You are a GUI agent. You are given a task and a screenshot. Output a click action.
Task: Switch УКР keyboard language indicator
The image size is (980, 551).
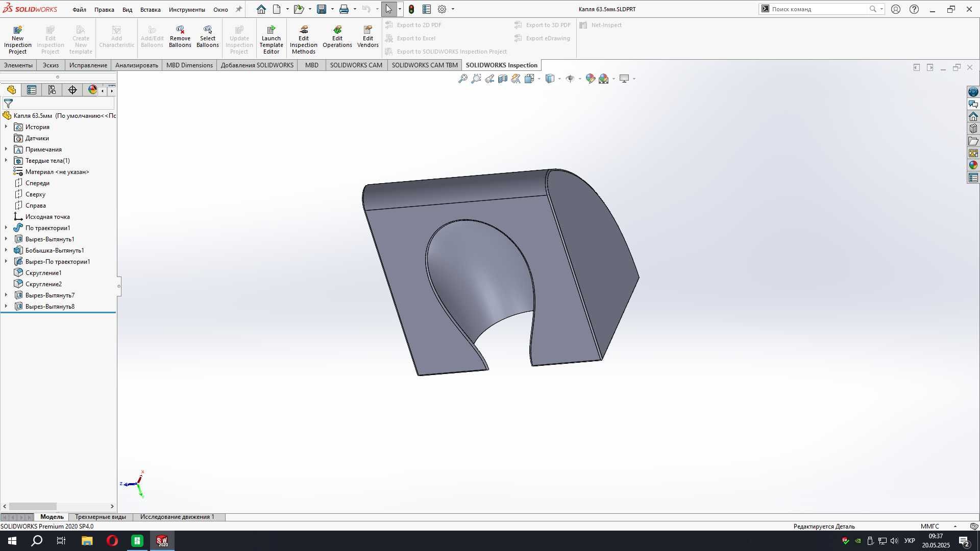point(910,541)
